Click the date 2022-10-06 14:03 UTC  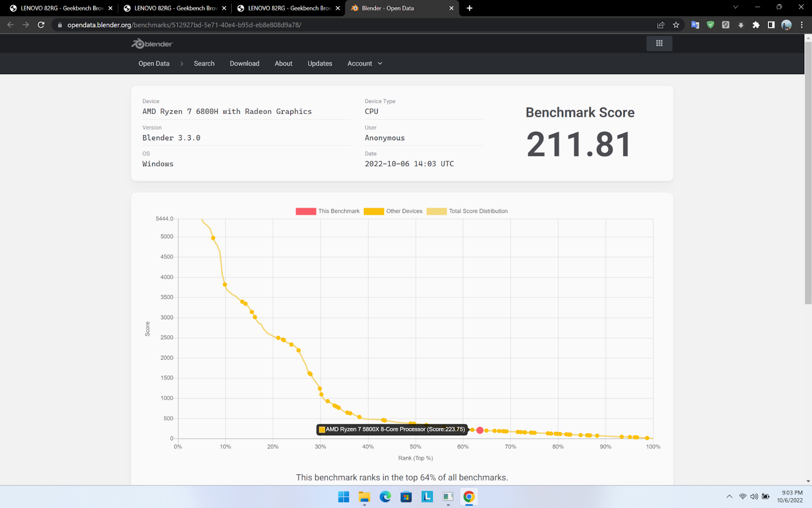(x=410, y=164)
